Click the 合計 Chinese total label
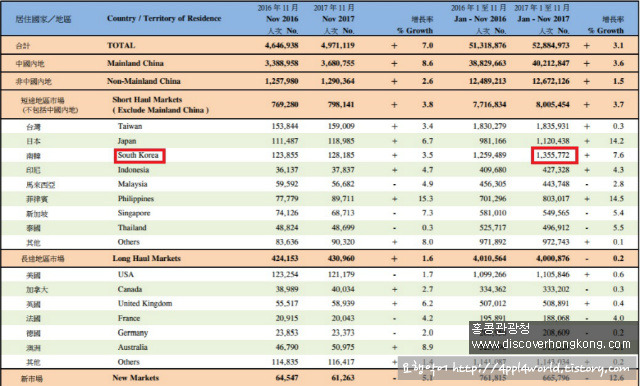640x386 pixels. 23,46
